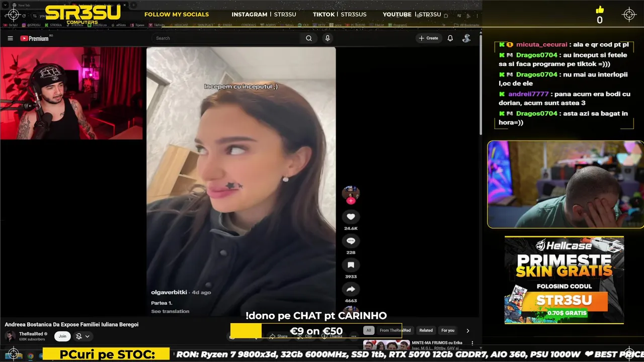Open the MINTE-MA FRUMOS cu Erika title

point(437,343)
